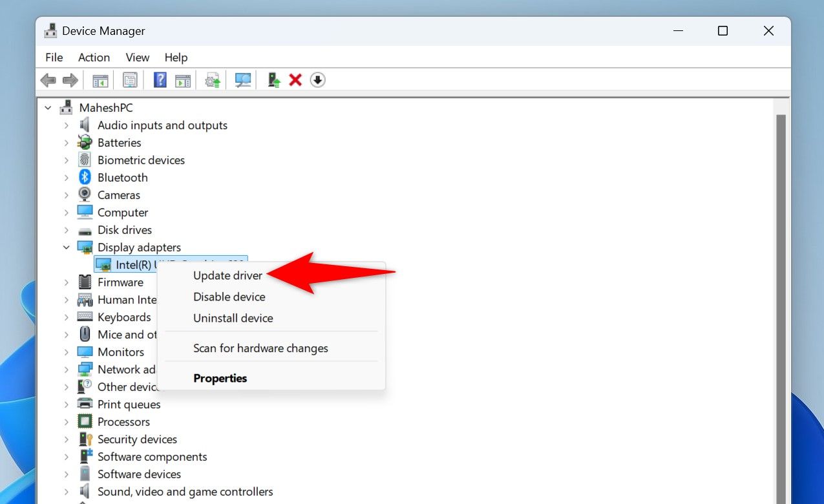Select Scan for hardware changes menu entry
The height and width of the screenshot is (504, 824).
(271, 348)
